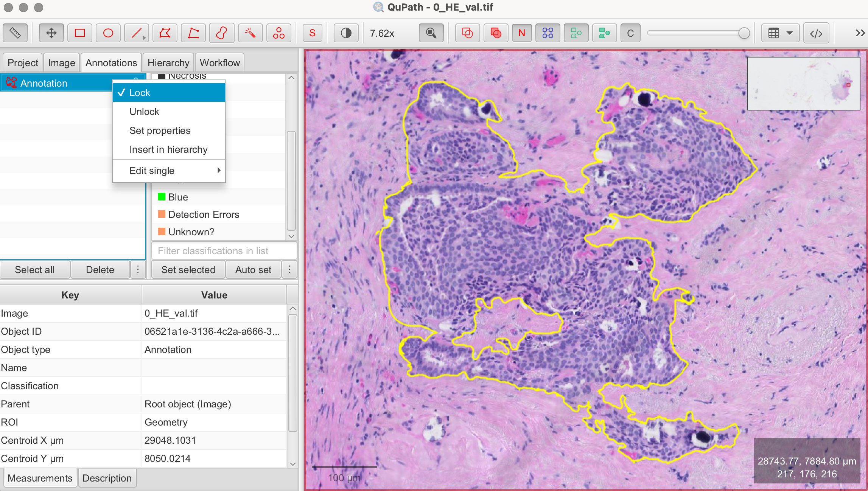The height and width of the screenshot is (491, 868).
Task: Choose the Polygon drawing tool
Action: click(165, 33)
